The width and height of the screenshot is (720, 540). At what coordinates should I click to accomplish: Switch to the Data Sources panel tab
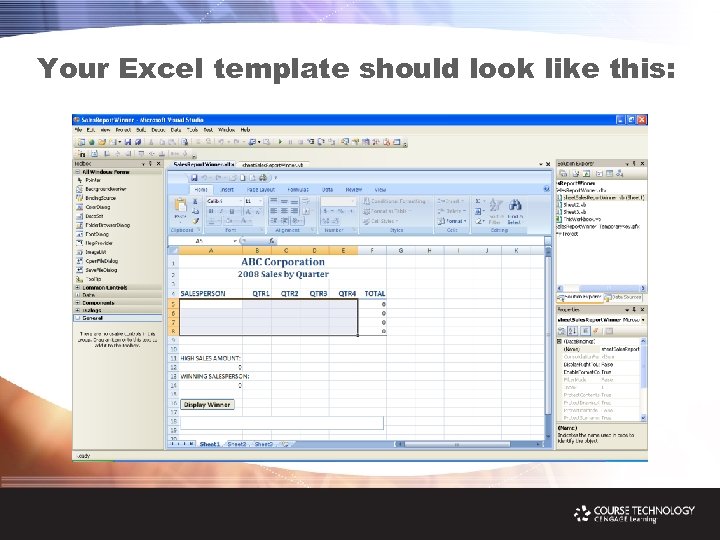623,297
